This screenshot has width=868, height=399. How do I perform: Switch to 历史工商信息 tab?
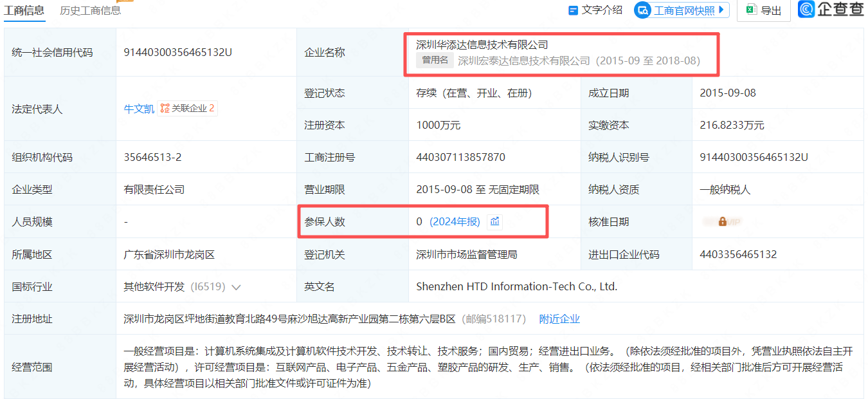point(91,10)
